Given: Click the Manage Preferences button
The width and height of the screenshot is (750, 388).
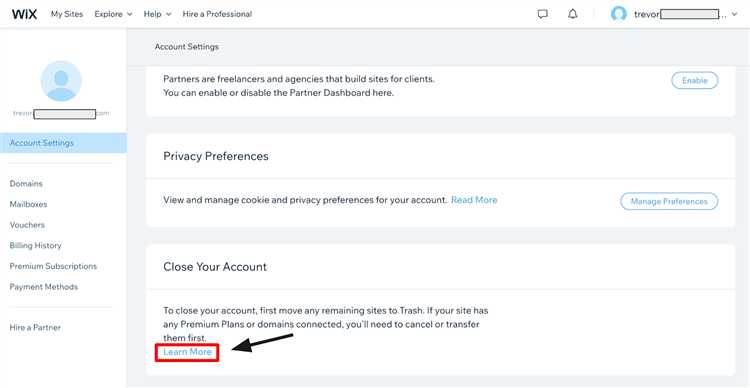Looking at the screenshot, I should coord(669,201).
